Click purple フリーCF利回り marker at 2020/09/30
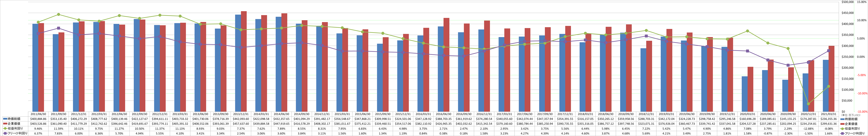Image resolution: width=868 pixels, height=136 pixels. (788, 65)
